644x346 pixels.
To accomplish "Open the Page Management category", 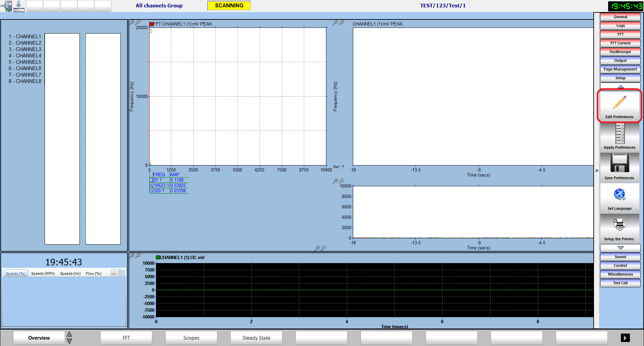I will [x=620, y=69].
